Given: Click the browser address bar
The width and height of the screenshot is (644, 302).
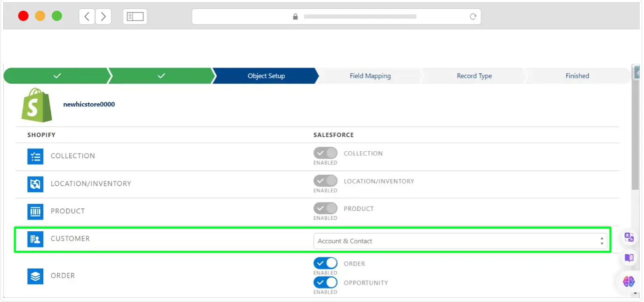Looking at the screenshot, I should pos(336,16).
